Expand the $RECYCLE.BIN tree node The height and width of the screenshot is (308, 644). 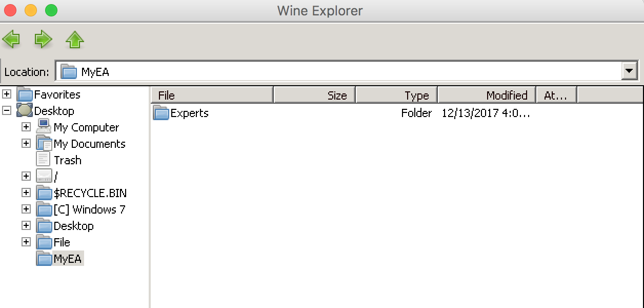pyautogui.click(x=26, y=193)
